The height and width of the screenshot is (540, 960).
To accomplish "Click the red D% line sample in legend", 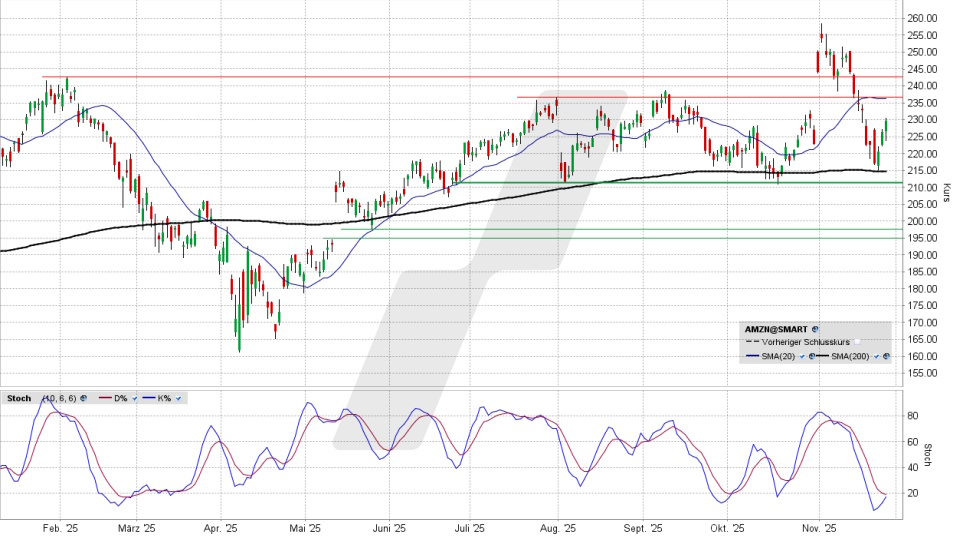I will [102, 398].
